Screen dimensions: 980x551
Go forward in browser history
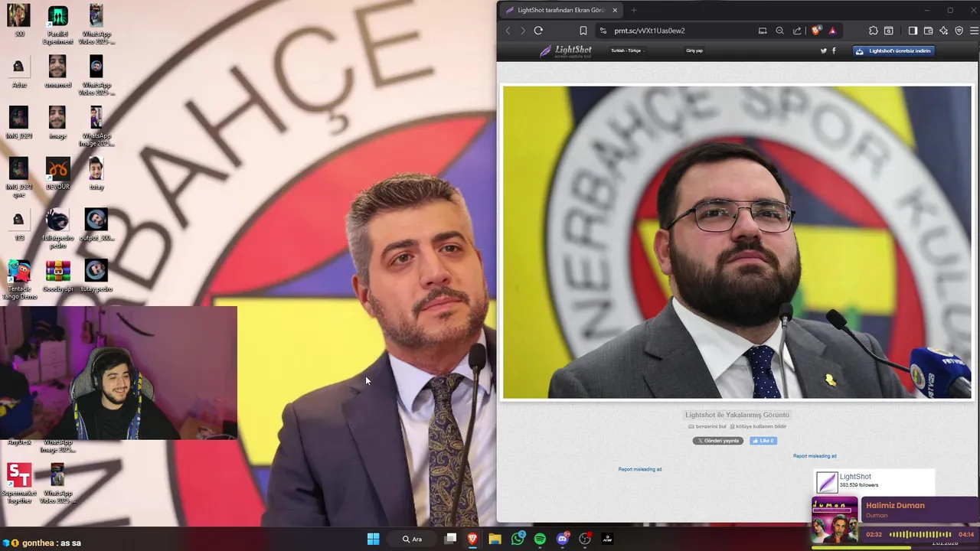pos(523,31)
